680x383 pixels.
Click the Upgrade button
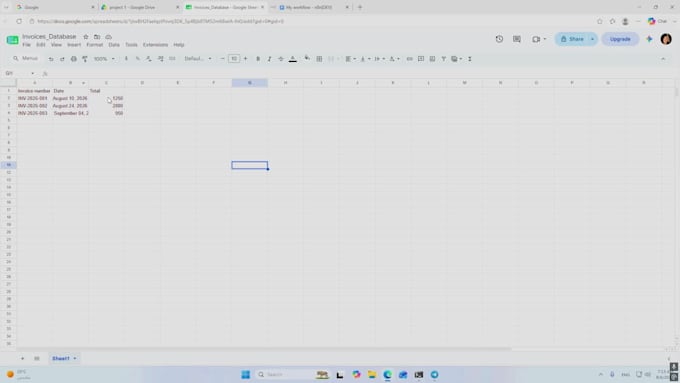pos(620,39)
